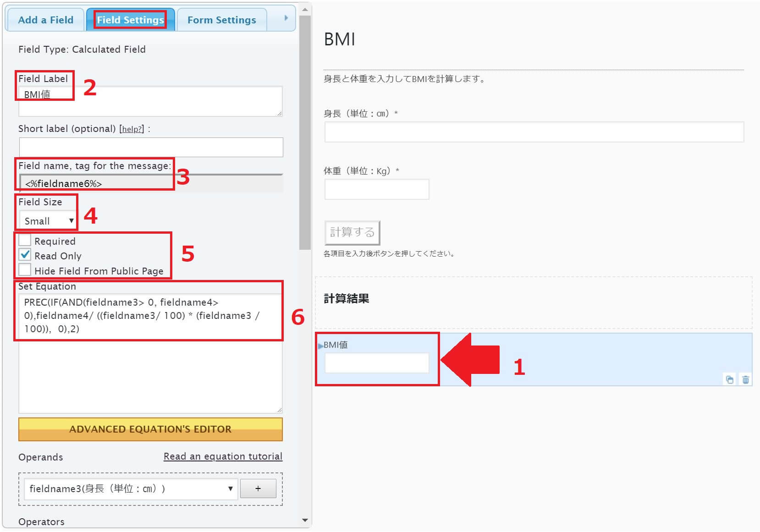
Task: Click the right arrow to reveal more tabs
Action: pos(286,19)
